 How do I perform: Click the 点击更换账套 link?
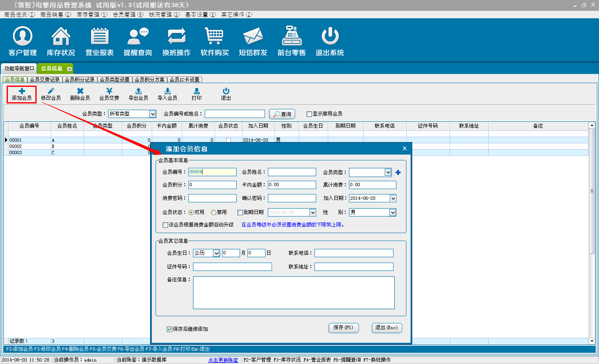(223, 360)
